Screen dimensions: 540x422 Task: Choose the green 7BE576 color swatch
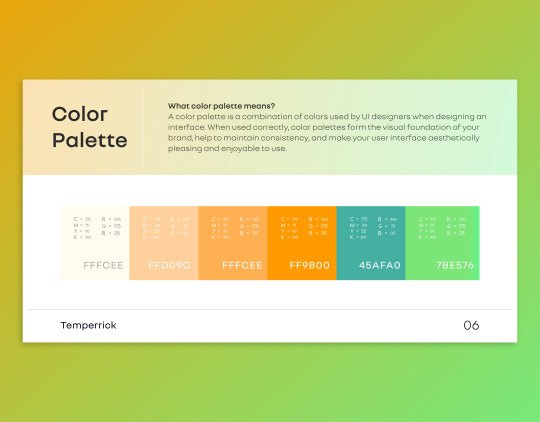443,243
